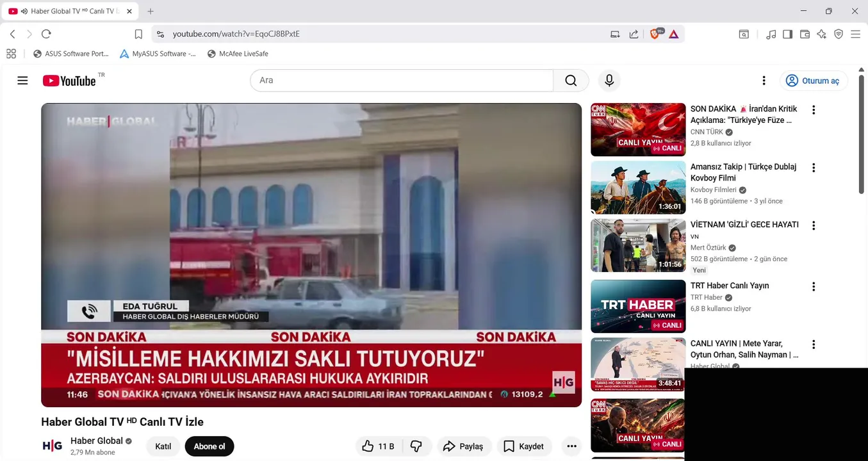868x461 pixels.
Task: Open Brave Shields lion icon
Action: 655,34
